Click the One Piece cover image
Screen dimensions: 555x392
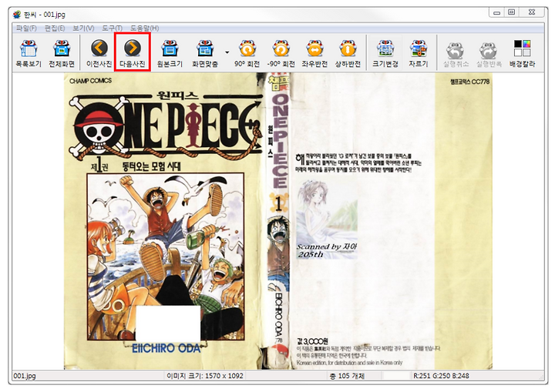pos(277,221)
